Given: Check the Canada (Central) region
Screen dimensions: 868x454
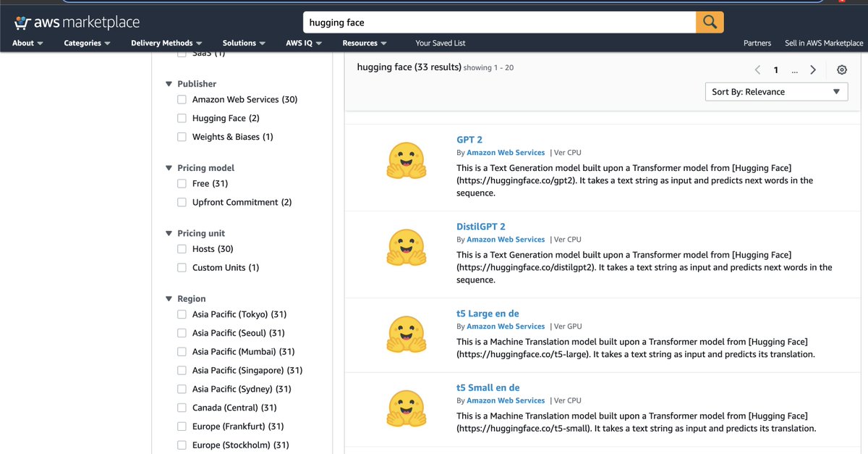Looking at the screenshot, I should [182, 408].
